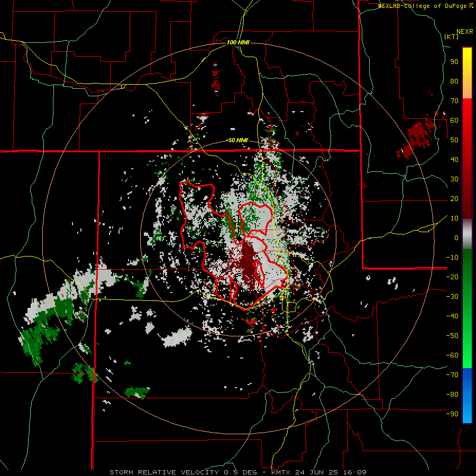Click the "NEXLAB-College of DuPage" header text
The image size is (476, 476).
[x=422, y=6]
